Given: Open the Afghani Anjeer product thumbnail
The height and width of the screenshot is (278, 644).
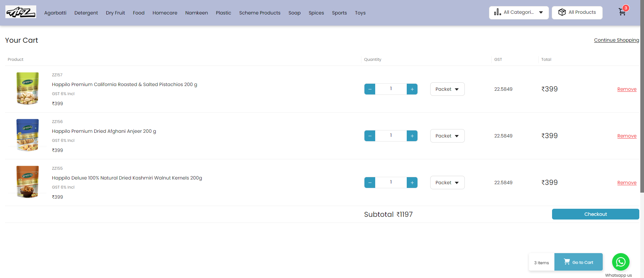Looking at the screenshot, I should point(28,135).
